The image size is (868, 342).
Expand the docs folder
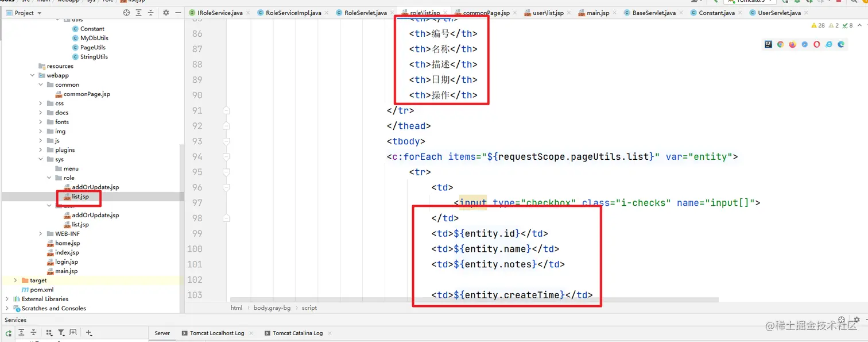tap(41, 113)
